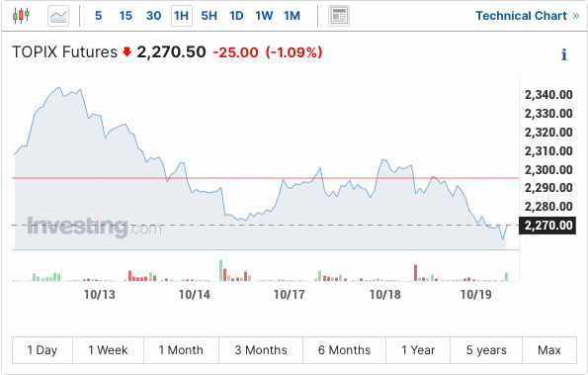
Task: Show the 6 Months range
Action: pos(344,350)
